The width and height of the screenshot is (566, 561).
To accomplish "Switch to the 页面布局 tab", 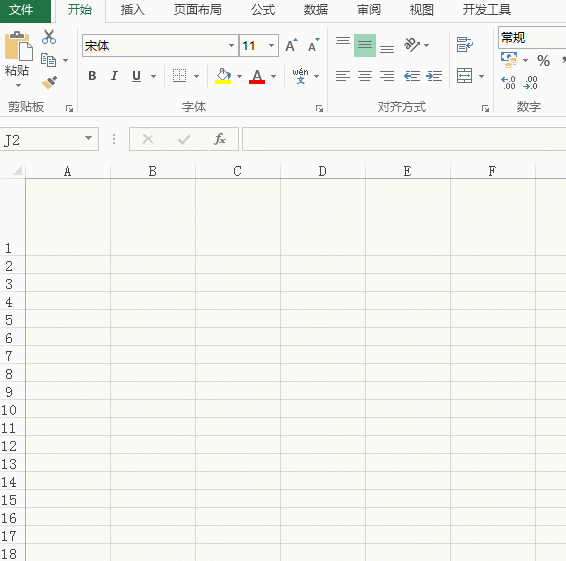I will click(197, 10).
